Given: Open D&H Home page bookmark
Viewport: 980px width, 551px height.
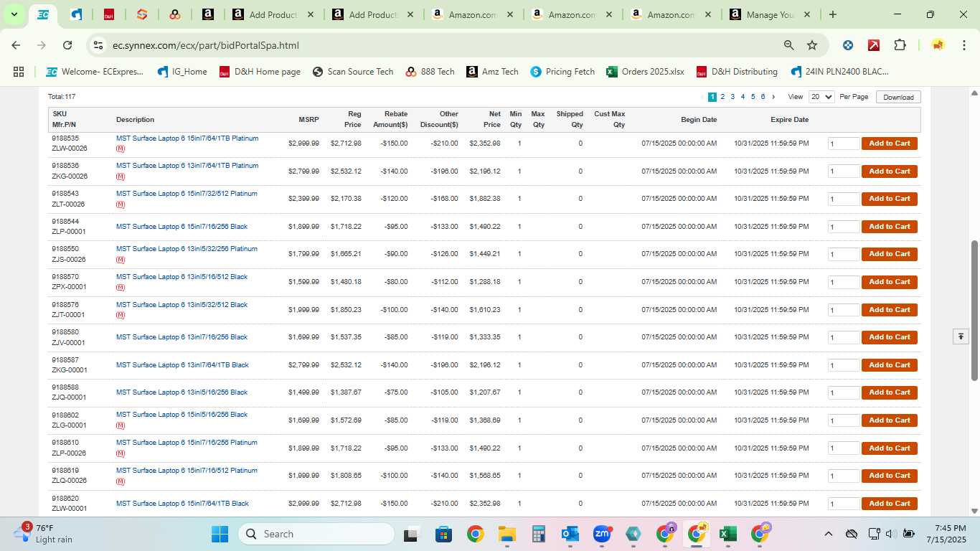Looking at the screenshot, I should click(260, 72).
